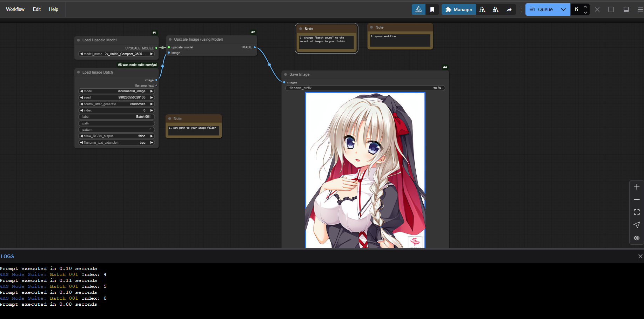The image size is (644, 319).
Task: Switch mode to previous option with left arrow
Action: pyautogui.click(x=81, y=91)
